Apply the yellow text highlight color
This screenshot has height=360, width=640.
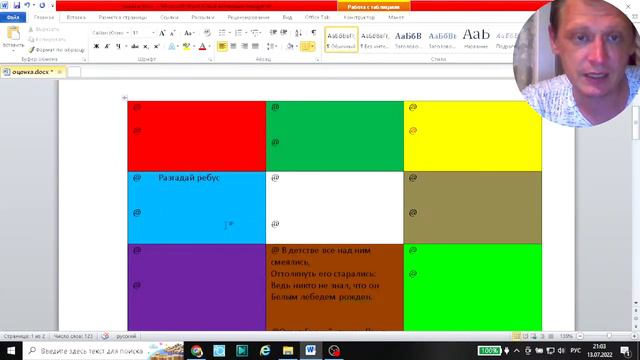click(187, 47)
